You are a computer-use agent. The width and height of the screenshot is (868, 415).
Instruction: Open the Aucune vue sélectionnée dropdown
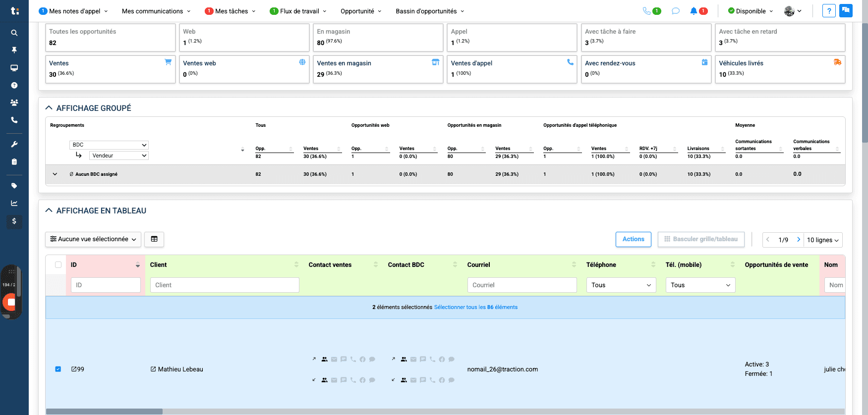click(93, 239)
